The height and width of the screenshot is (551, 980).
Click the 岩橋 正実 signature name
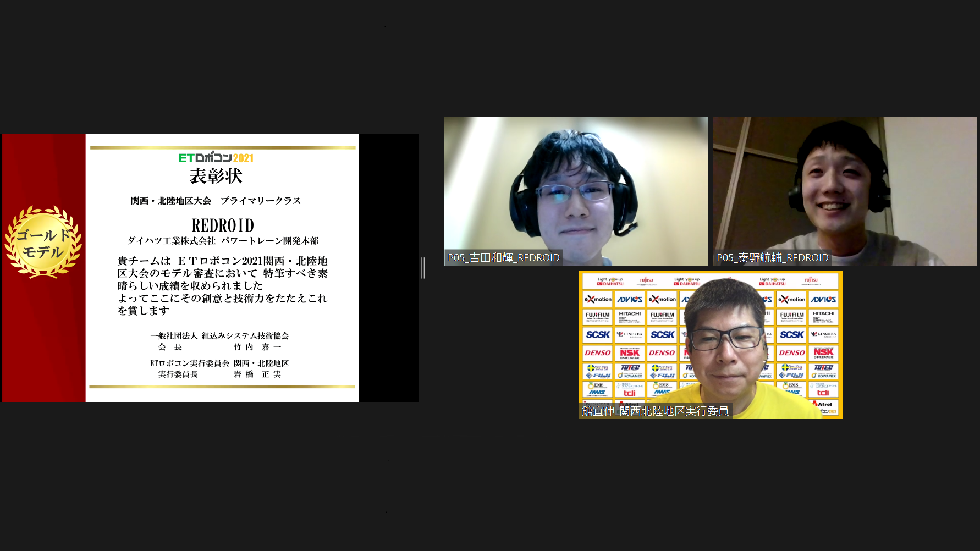257,374
